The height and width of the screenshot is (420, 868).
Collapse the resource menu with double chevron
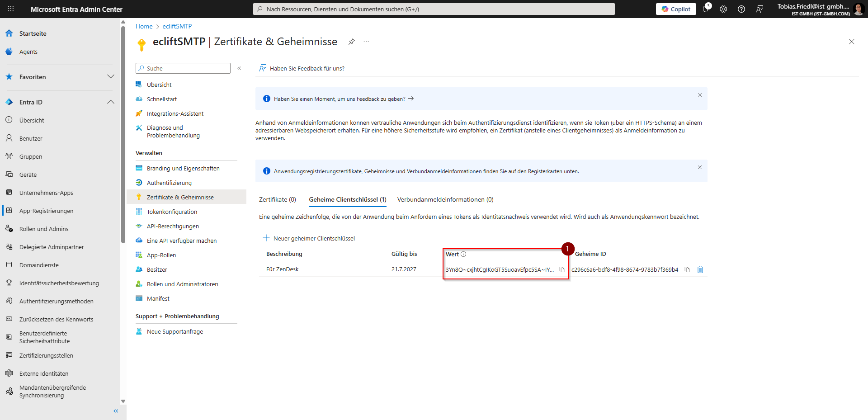click(x=239, y=68)
